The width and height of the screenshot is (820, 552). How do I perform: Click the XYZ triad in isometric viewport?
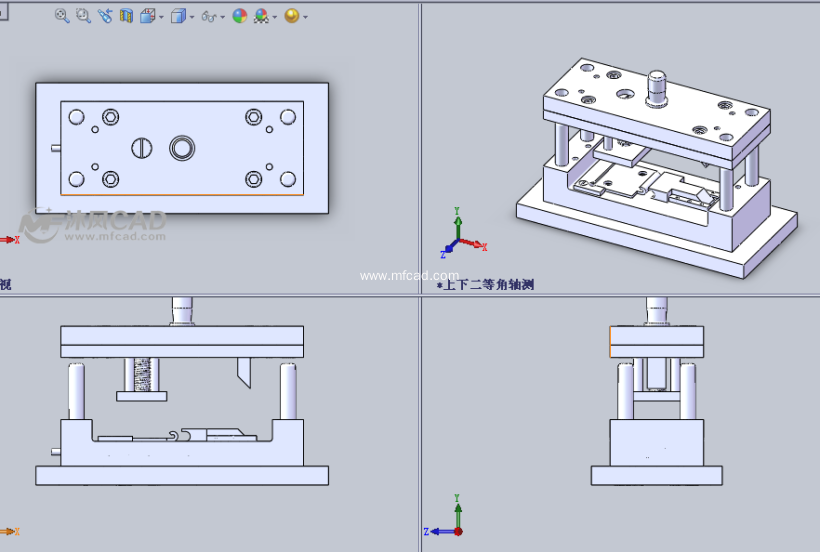(460, 237)
